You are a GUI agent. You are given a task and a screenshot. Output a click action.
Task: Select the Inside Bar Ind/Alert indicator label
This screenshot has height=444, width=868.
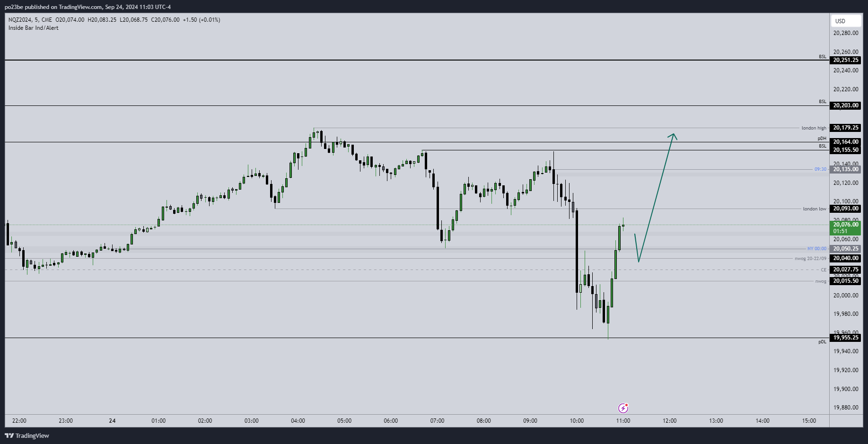34,28
